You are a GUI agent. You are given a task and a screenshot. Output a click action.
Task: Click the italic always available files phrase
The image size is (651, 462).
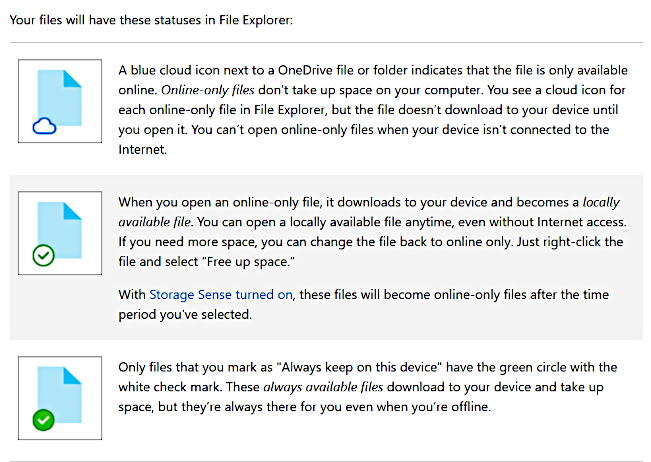(x=323, y=387)
